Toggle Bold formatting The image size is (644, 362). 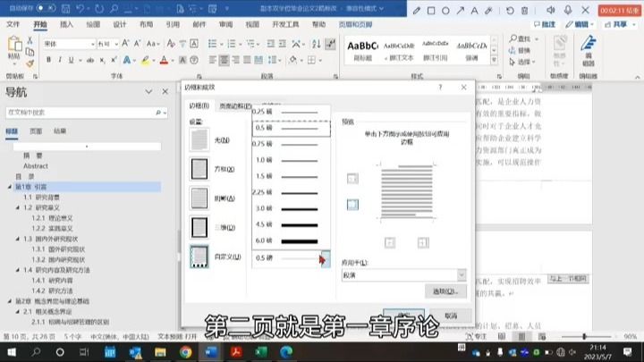point(48,60)
